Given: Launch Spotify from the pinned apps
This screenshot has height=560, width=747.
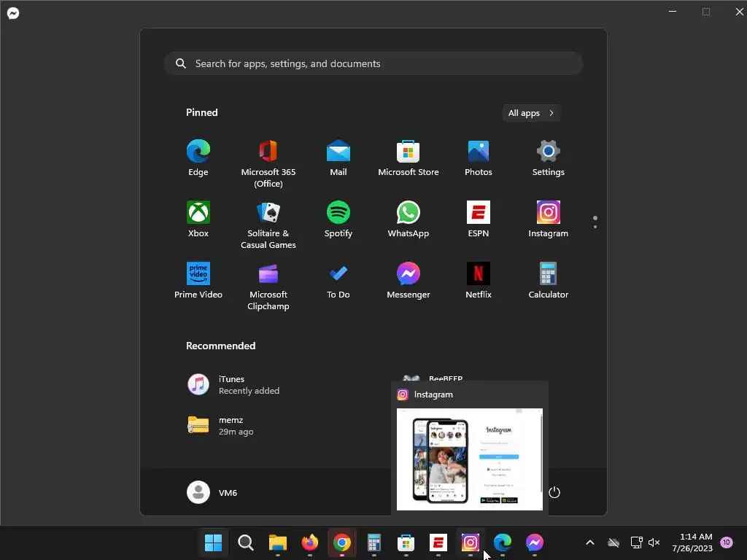Looking at the screenshot, I should (x=338, y=219).
